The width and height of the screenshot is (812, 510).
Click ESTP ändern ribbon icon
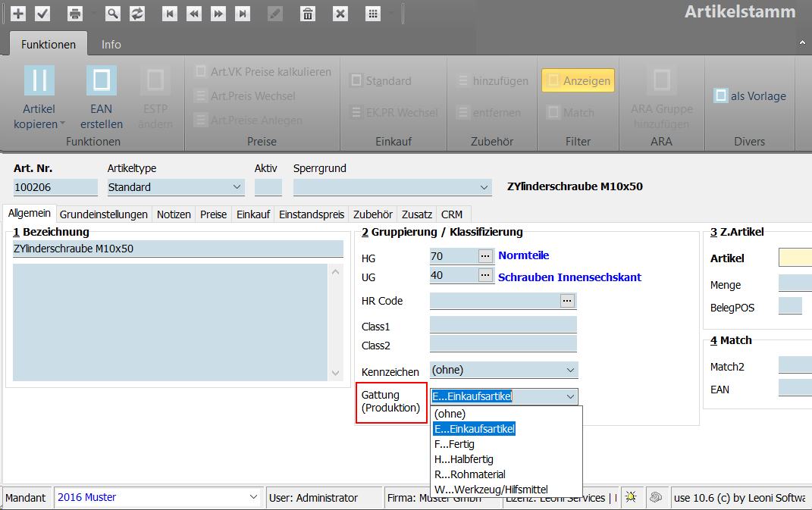click(155, 80)
